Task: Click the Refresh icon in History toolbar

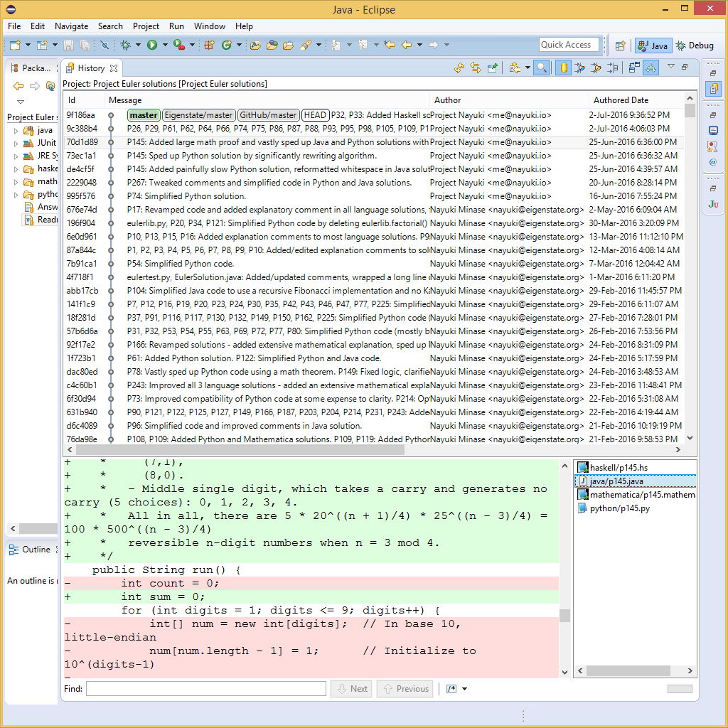Action: pos(459,68)
